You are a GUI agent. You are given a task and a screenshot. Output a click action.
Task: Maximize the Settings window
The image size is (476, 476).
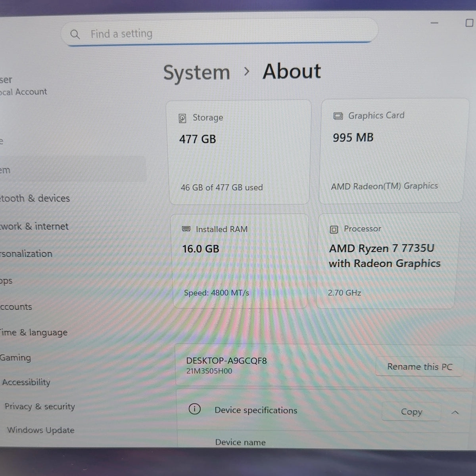[469, 23]
